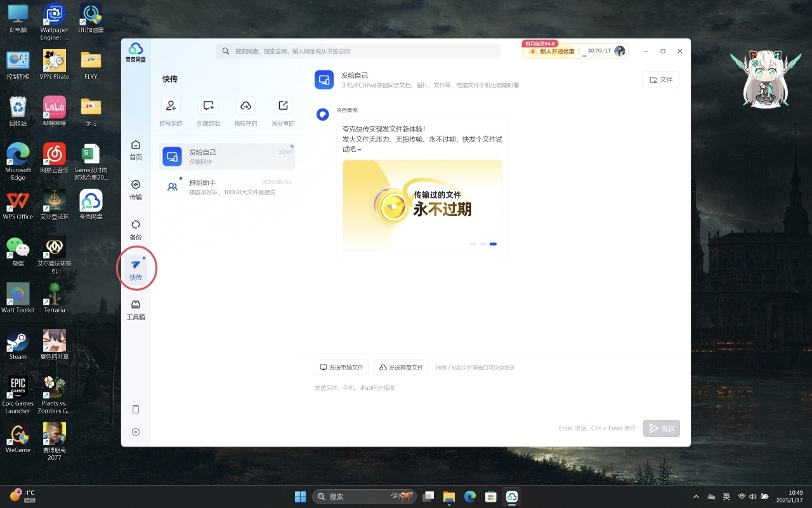Open Plants vs. Zombies desktop icon

point(55,395)
